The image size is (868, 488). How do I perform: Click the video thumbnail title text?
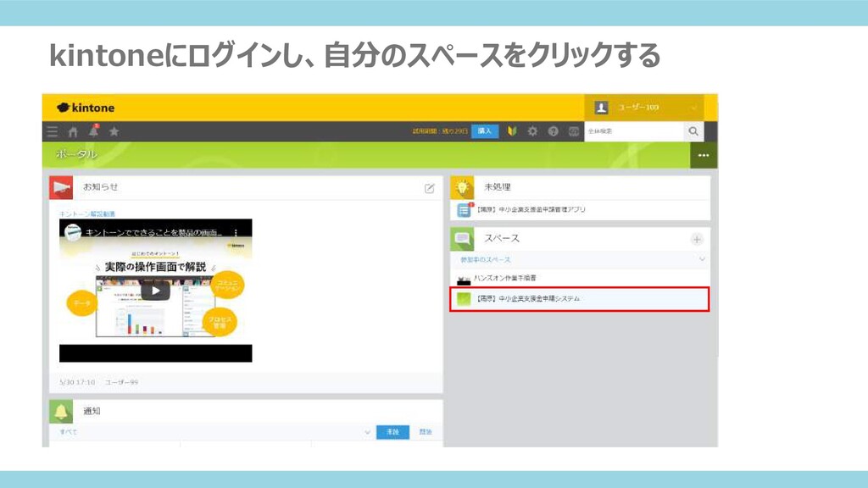click(153, 233)
